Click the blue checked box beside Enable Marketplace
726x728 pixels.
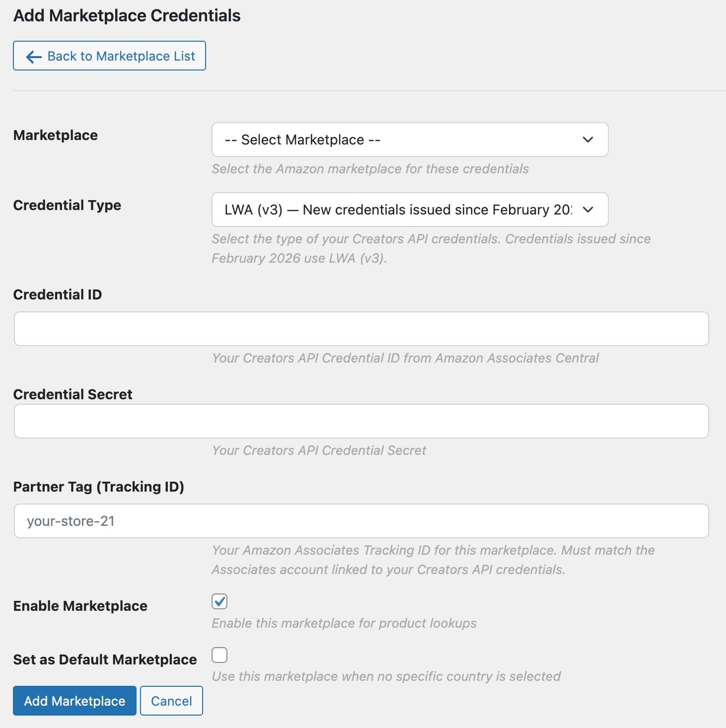[x=219, y=601]
